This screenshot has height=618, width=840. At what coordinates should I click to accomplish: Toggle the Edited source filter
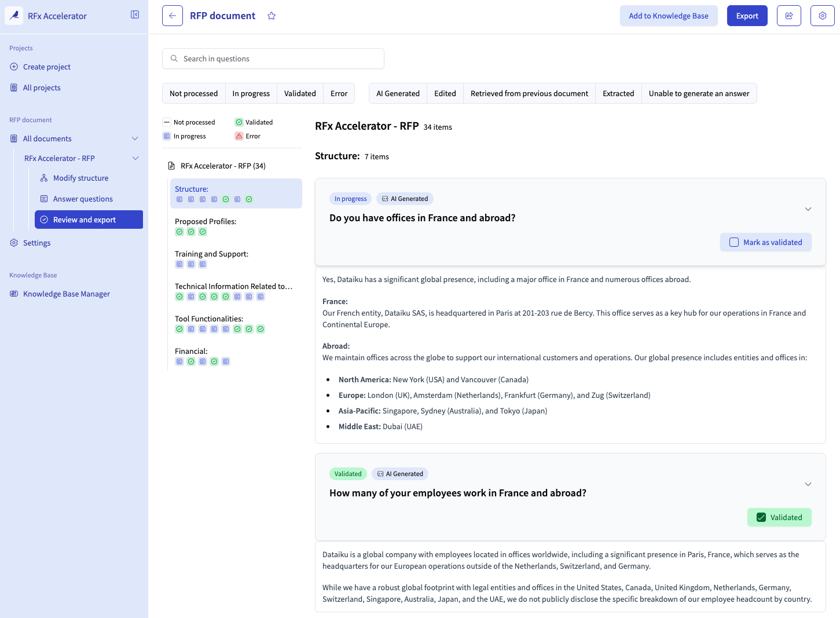point(445,93)
